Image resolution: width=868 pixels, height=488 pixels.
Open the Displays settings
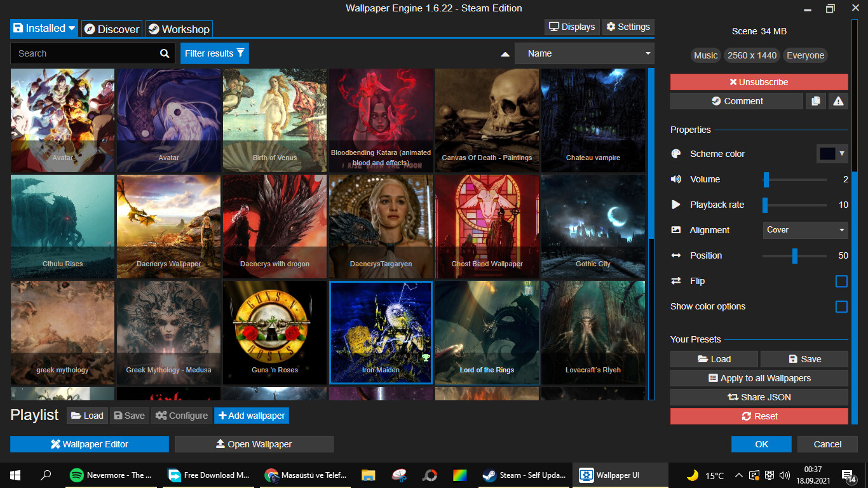click(x=572, y=27)
